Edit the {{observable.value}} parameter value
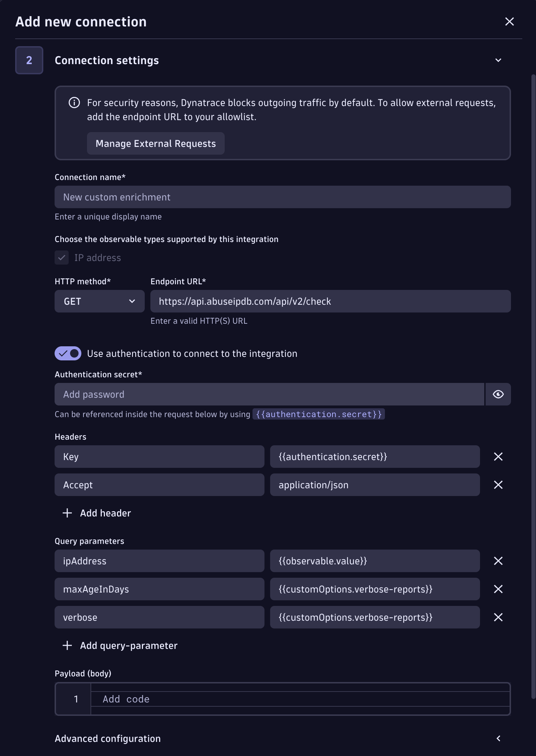Viewport: 536px width, 756px height. coord(375,561)
